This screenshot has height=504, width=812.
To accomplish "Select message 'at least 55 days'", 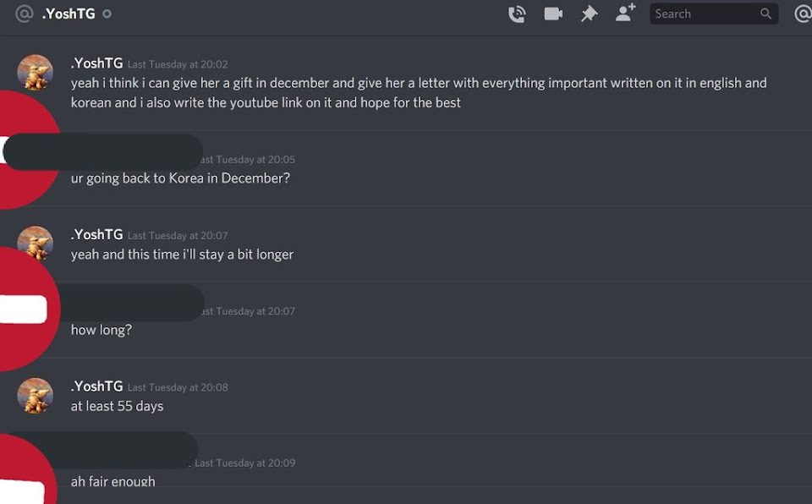I will pos(117,406).
